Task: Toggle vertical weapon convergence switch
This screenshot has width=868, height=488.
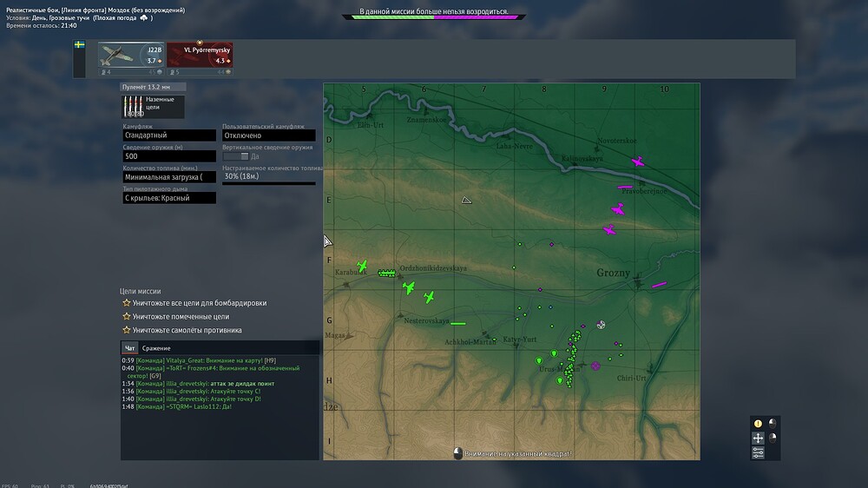Action: 236,156
